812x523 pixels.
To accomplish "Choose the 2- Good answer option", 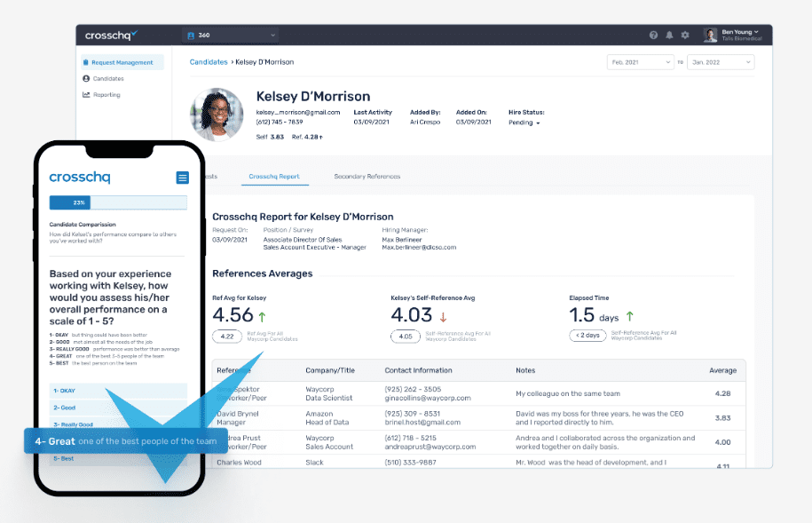I will (x=118, y=408).
